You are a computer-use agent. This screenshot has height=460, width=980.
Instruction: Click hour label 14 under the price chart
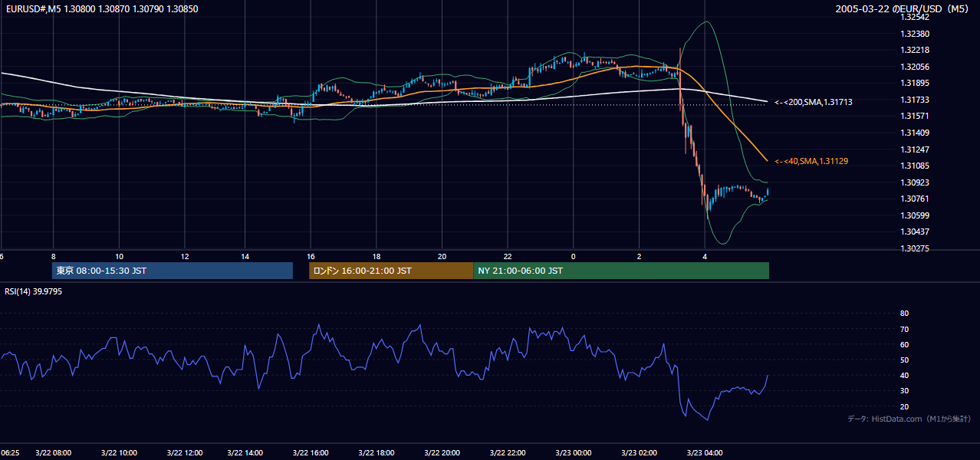245,256
